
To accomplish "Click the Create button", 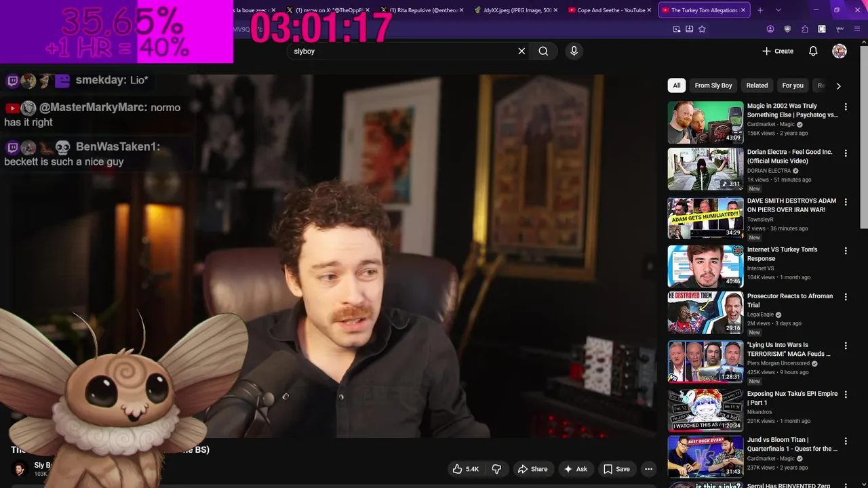I will 778,51.
